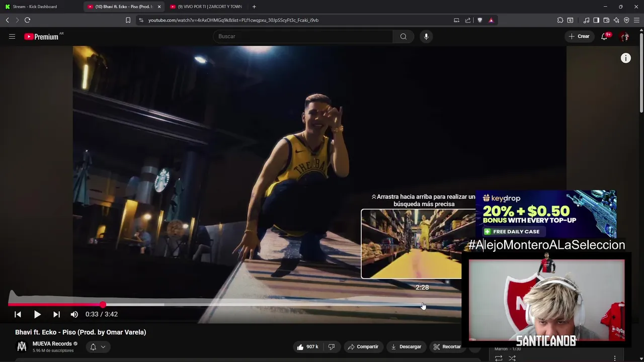Open the playlist three-dot options menu

click(x=615, y=358)
